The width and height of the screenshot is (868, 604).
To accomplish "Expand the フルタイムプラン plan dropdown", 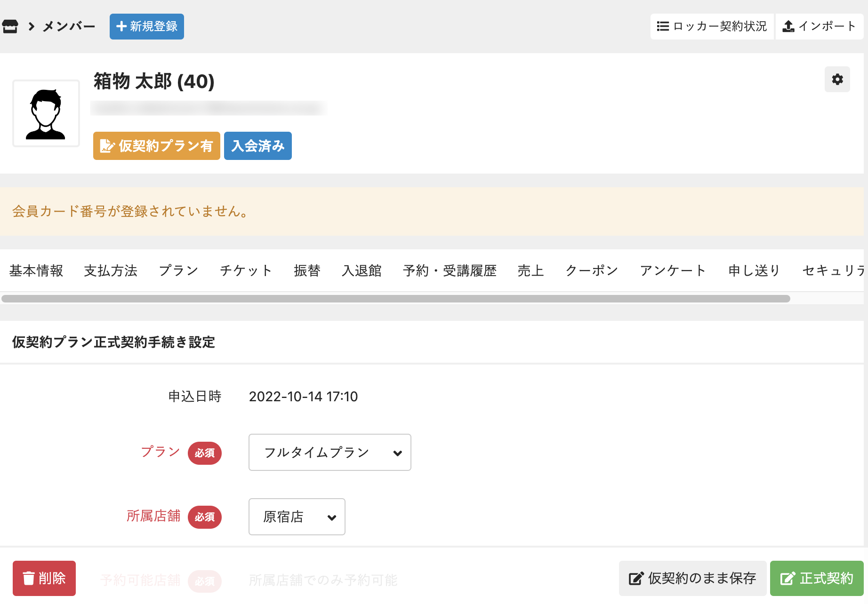I will coord(330,453).
